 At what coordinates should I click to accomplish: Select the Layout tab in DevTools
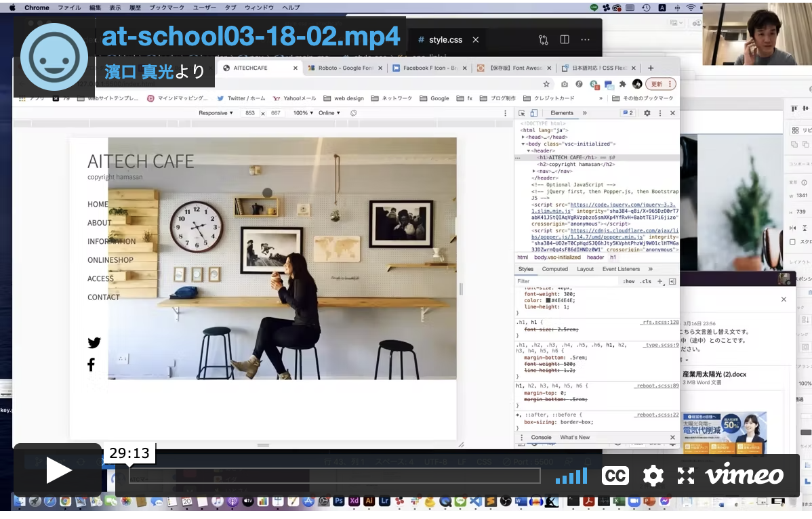click(x=585, y=269)
